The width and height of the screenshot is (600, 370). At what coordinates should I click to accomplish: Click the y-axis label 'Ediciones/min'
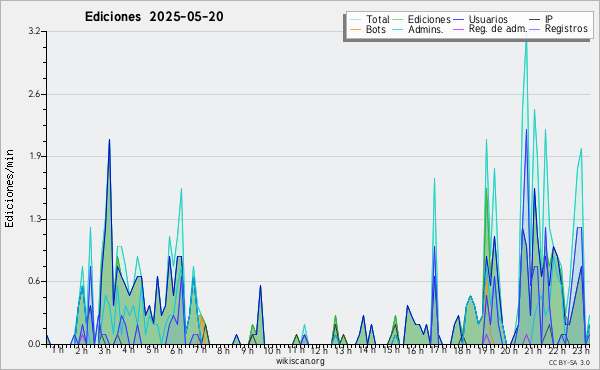(9, 188)
